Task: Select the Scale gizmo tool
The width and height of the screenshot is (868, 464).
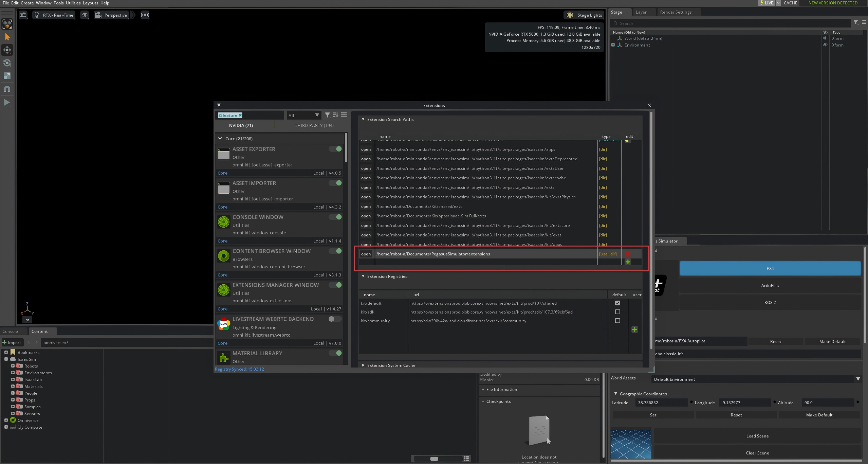Action: coord(7,76)
